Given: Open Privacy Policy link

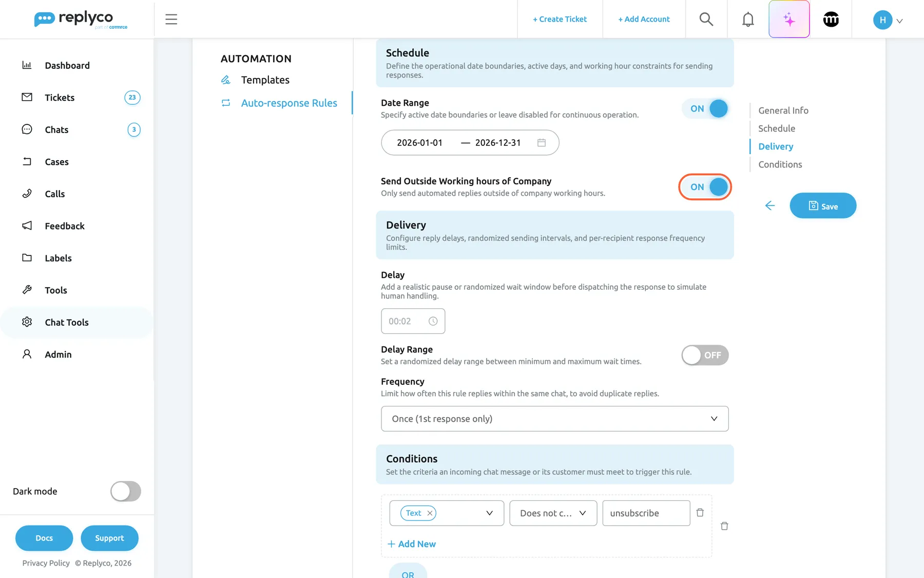Looking at the screenshot, I should coord(46,563).
